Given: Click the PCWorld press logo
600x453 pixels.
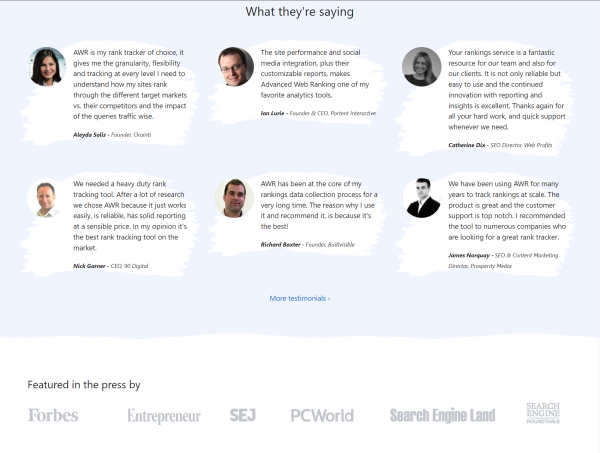Looking at the screenshot, I should click(x=322, y=415).
